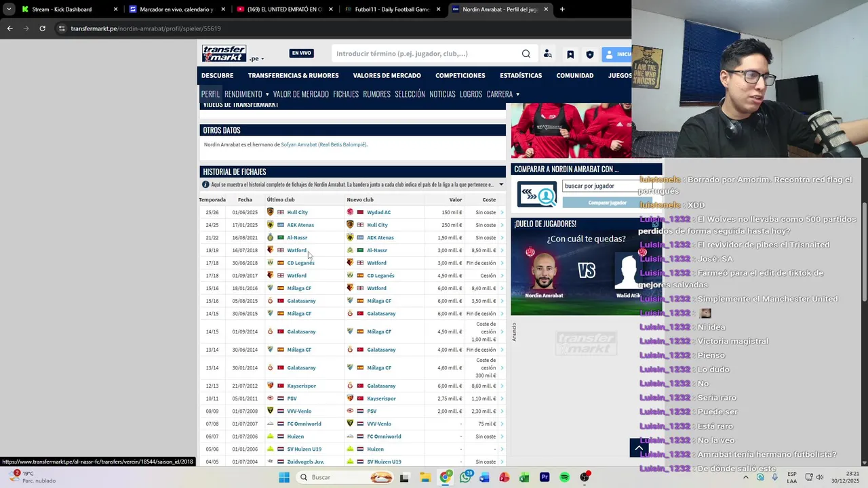Click Kayserispor in the 12/13 row
868x488 pixels.
point(301,386)
